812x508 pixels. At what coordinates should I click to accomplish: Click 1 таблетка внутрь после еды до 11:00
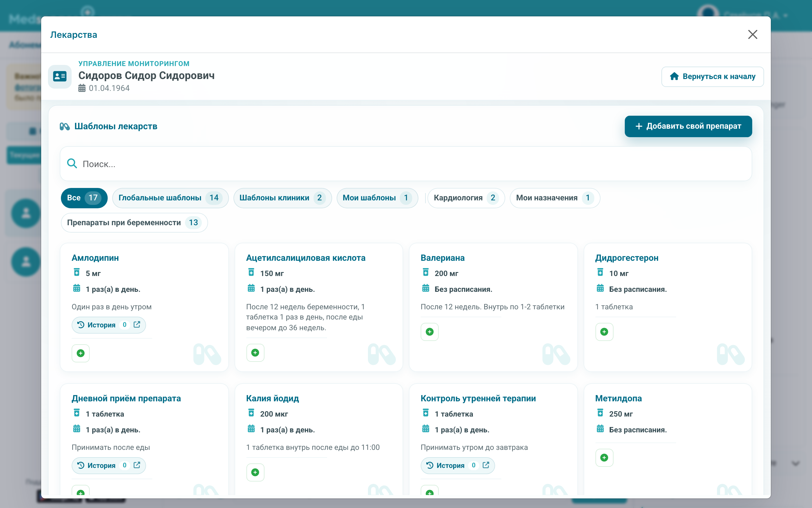click(313, 447)
